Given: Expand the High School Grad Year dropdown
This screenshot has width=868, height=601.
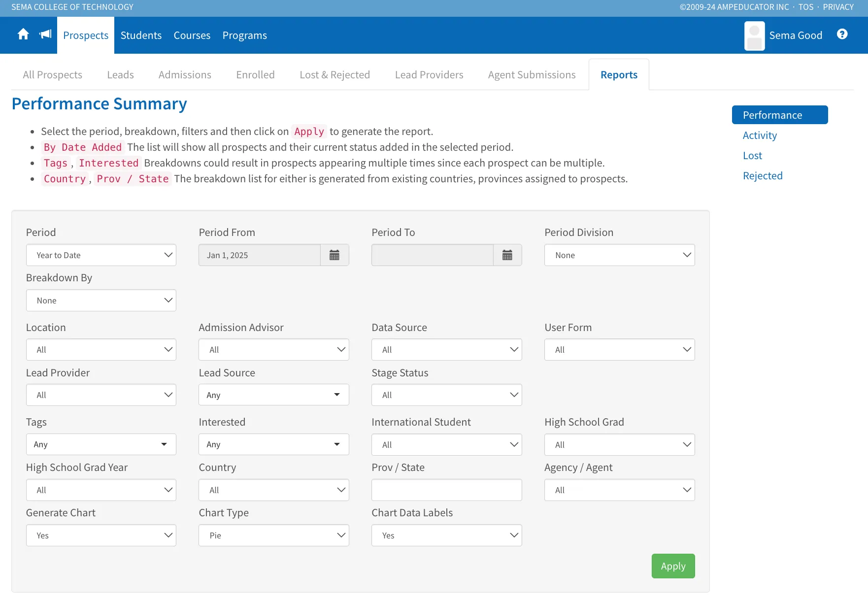Looking at the screenshot, I should 101,490.
